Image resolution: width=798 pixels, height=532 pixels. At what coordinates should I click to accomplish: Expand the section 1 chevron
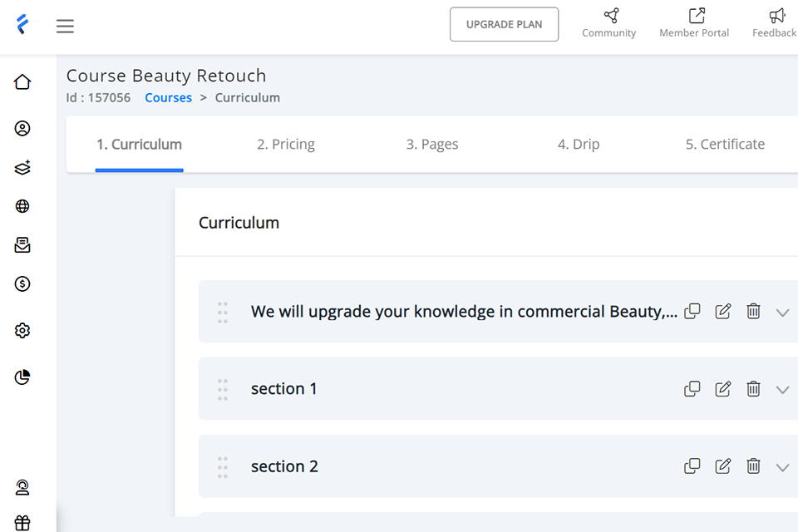click(x=782, y=389)
